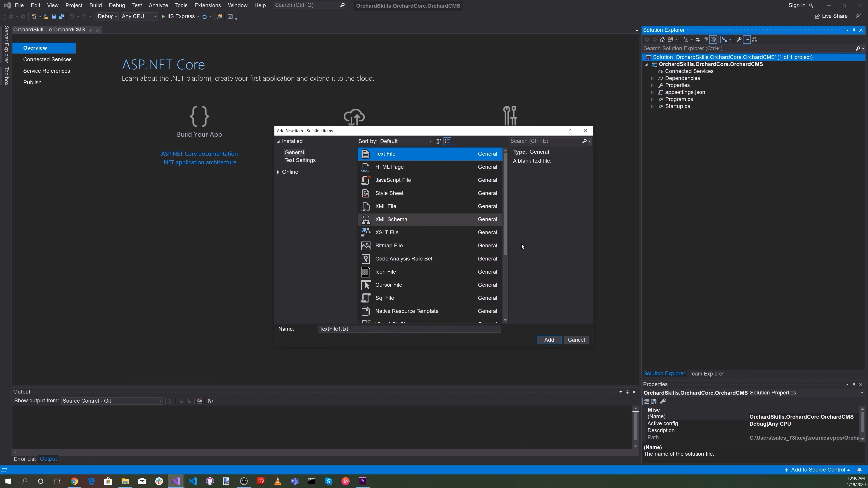Select Connected Services in overview sidebar
This screenshot has height=488, width=868.
(x=47, y=60)
